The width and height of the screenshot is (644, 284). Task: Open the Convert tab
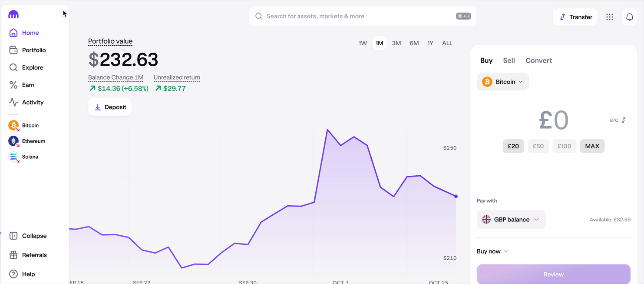(x=538, y=60)
